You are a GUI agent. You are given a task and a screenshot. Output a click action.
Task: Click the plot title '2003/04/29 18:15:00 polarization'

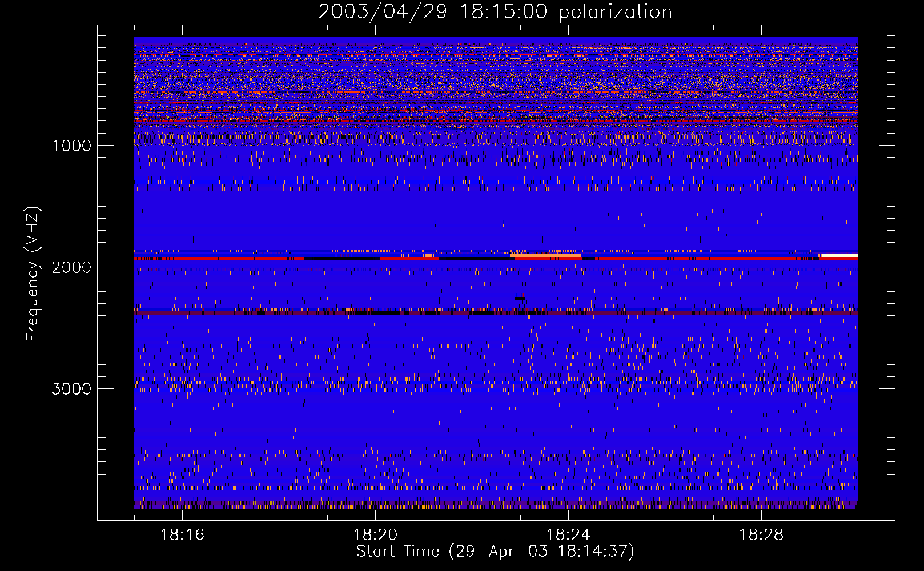(x=495, y=12)
